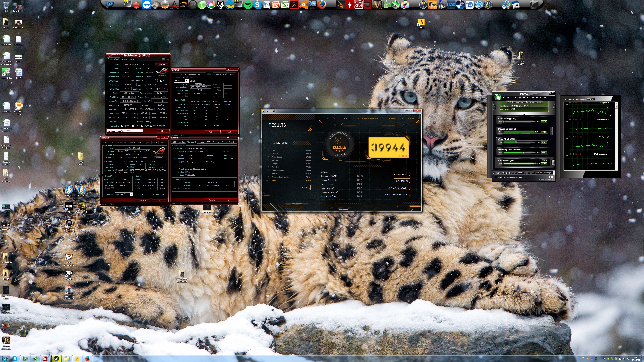Toggle the DirectCompute 5.0 checkbox in GPU-Z
Image resolution: width=644 pixels, height=362 pixels.
151,126
